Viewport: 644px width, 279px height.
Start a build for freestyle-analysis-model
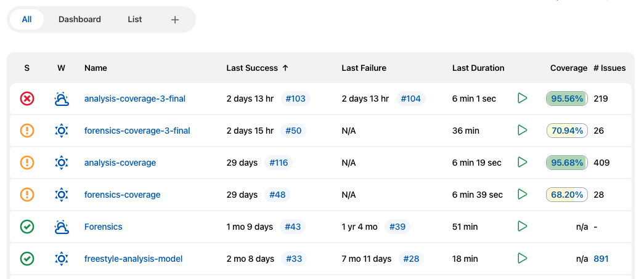pos(522,259)
